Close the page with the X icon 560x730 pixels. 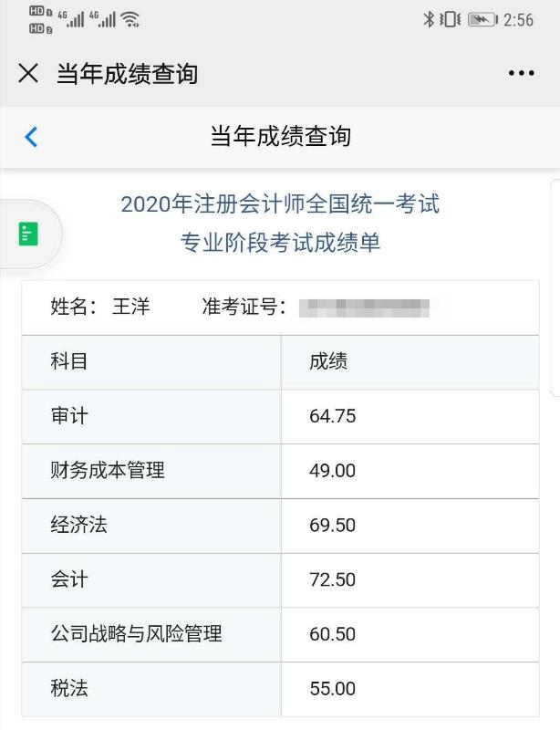[x=28, y=73]
